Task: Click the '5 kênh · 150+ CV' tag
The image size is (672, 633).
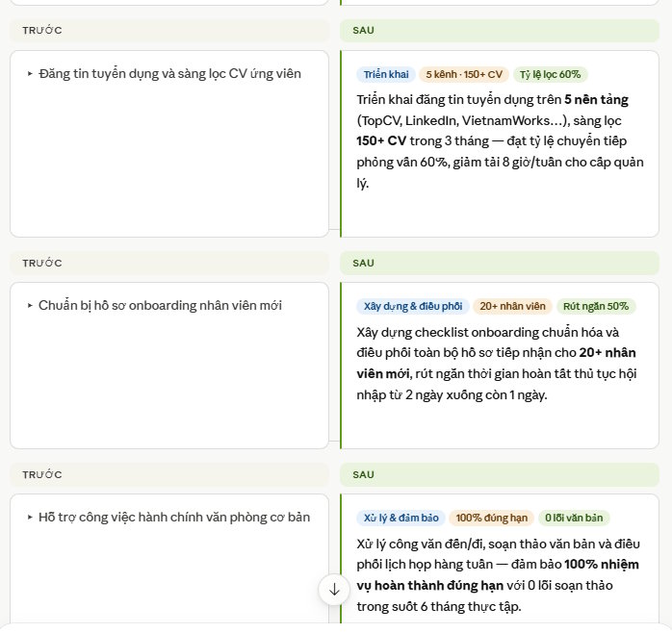Action: tap(464, 74)
